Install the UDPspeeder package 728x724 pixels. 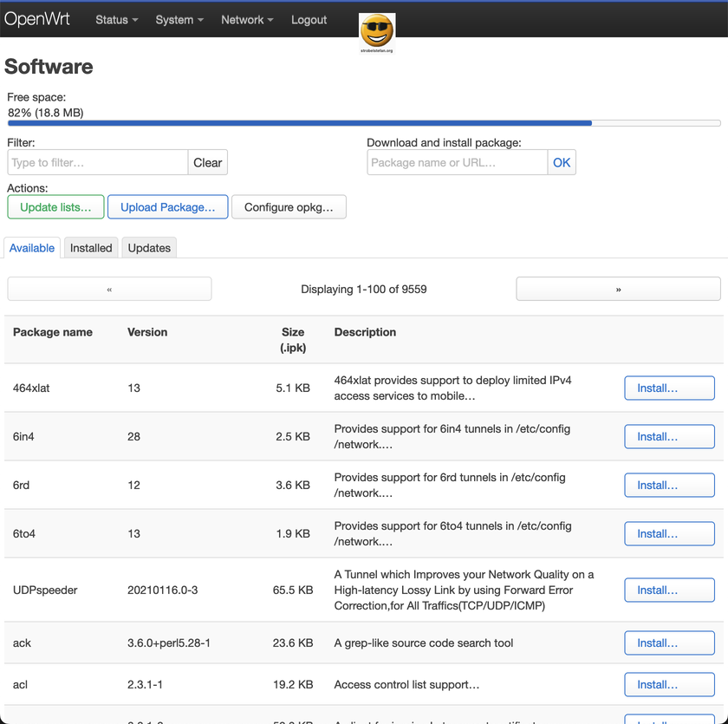click(669, 590)
